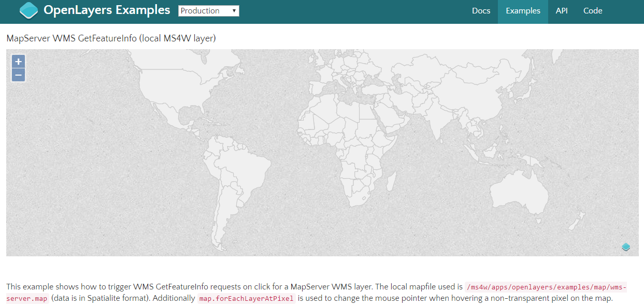Click the OpenLayers logo icon in header
This screenshot has height=306, width=644.
tap(28, 10)
